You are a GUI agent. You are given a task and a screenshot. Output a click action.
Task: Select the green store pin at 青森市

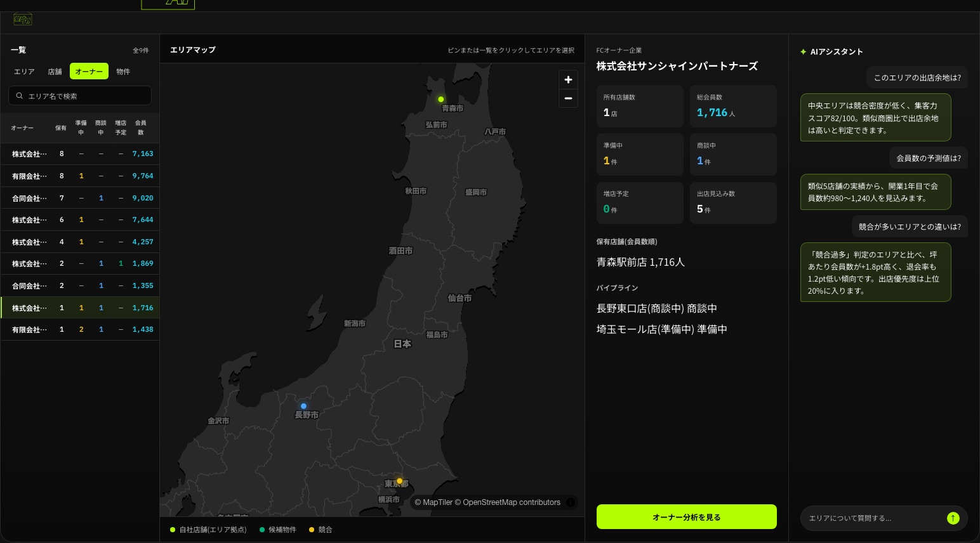pyautogui.click(x=440, y=99)
